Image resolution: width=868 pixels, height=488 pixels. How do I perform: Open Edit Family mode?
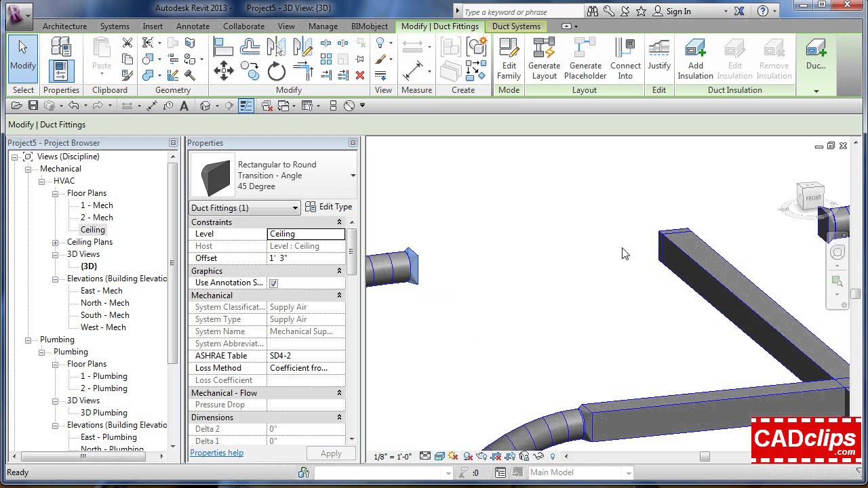pyautogui.click(x=509, y=58)
